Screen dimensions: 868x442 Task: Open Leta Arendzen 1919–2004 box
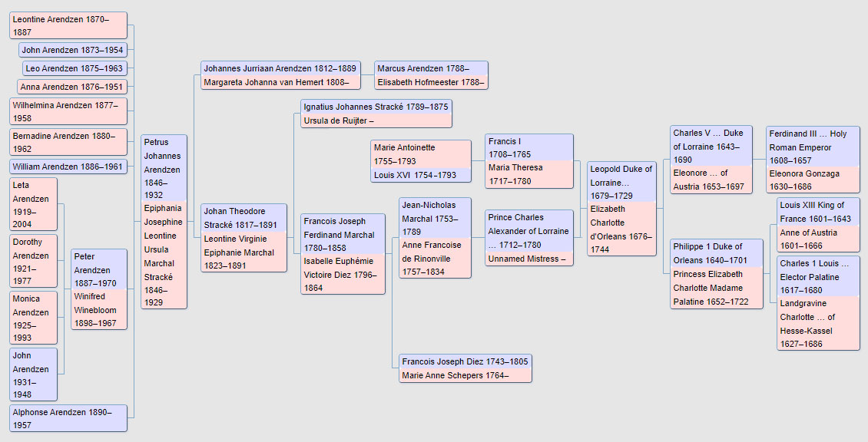[34, 204]
